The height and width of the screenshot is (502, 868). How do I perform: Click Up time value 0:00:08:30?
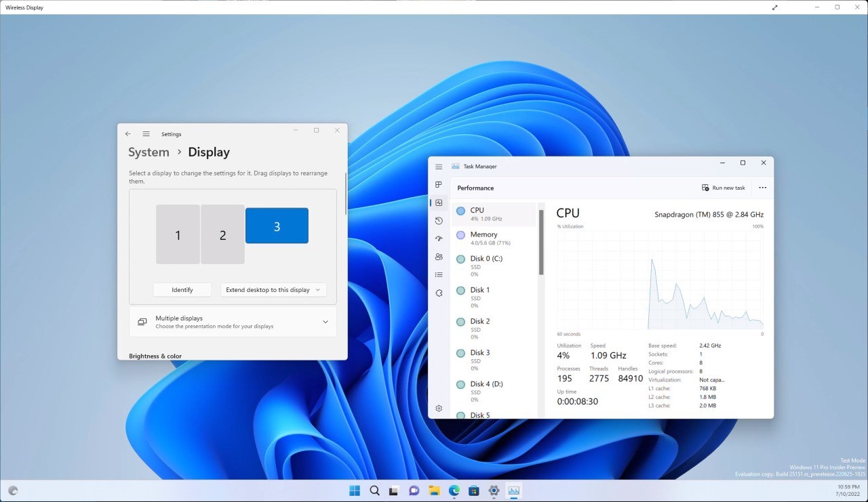tap(578, 401)
